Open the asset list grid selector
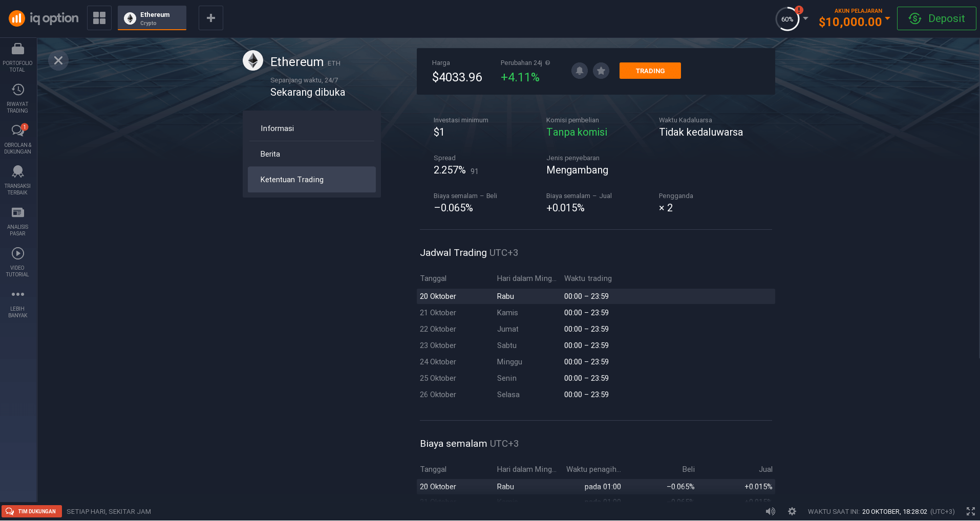 click(99, 17)
